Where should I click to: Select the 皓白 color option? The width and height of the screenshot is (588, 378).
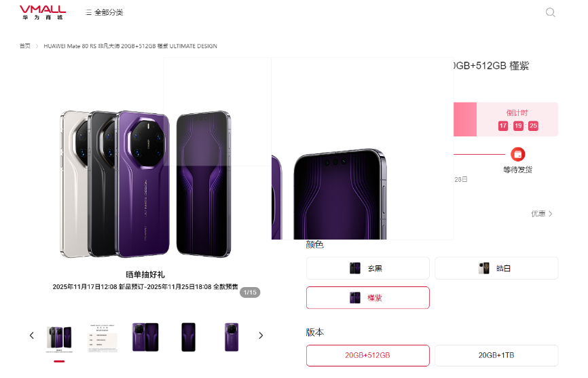click(496, 268)
